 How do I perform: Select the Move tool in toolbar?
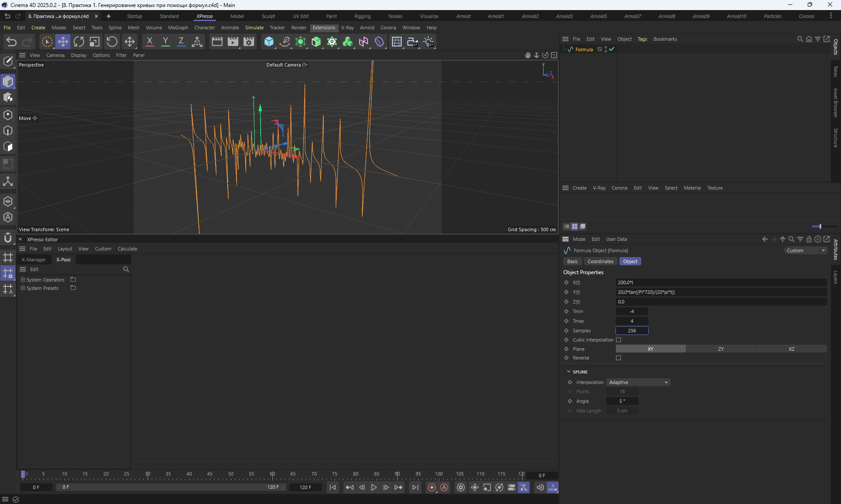[63, 42]
